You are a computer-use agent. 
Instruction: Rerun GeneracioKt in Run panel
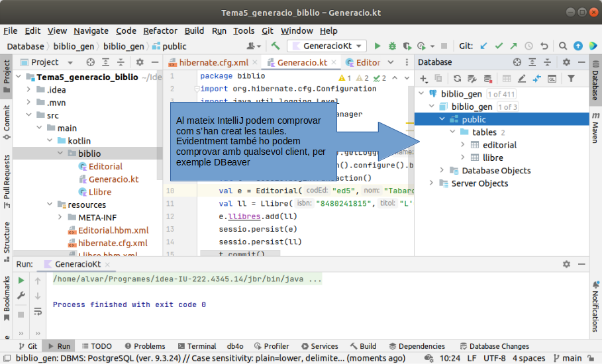pos(21,281)
